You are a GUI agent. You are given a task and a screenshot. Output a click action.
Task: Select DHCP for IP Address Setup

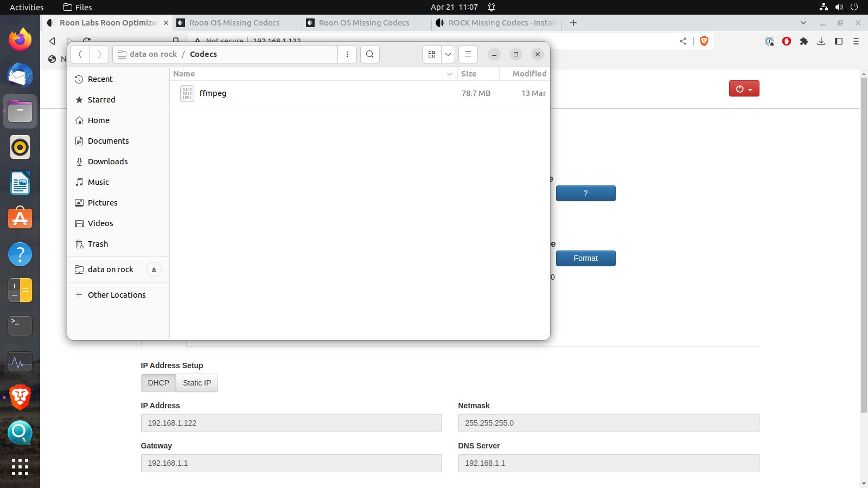pyautogui.click(x=158, y=383)
